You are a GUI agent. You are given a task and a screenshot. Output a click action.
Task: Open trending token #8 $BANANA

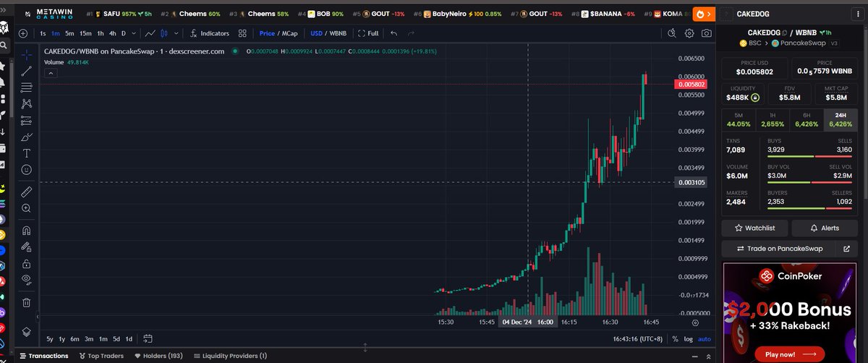(x=605, y=14)
